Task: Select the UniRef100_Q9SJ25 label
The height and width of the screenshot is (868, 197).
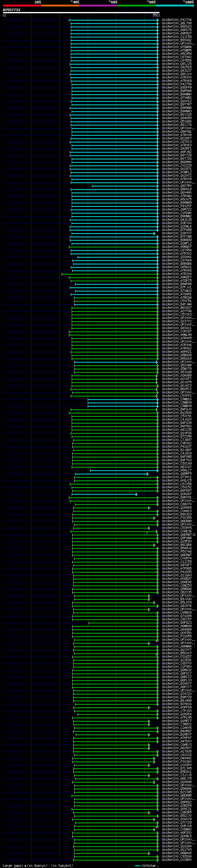Action: click(x=176, y=64)
